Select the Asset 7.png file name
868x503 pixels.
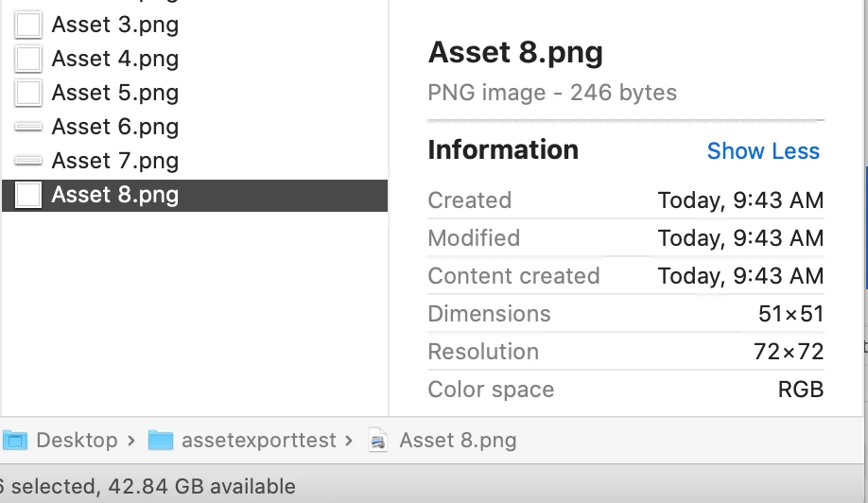coord(115,162)
